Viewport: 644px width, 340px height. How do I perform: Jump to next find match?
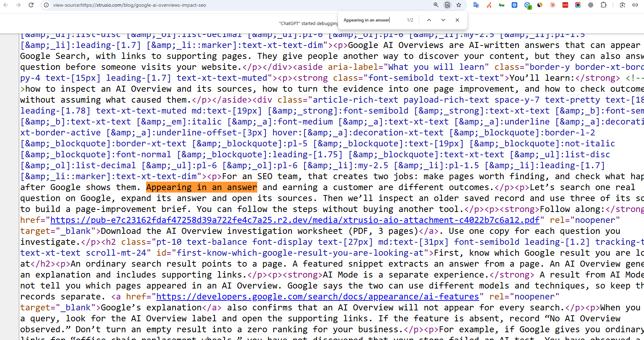(443, 20)
